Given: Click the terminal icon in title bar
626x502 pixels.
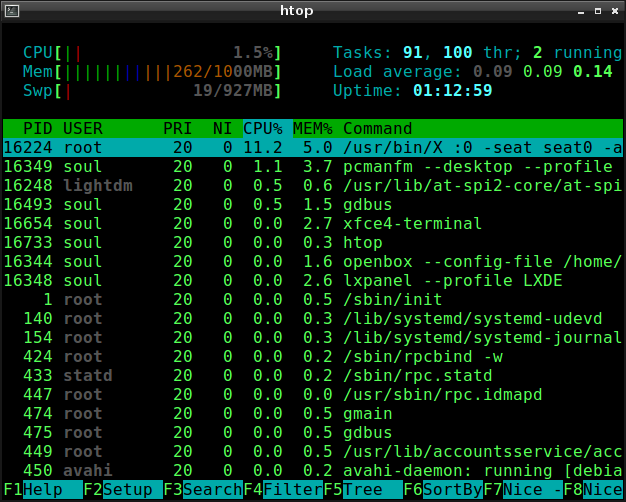Looking at the screenshot, I should pyautogui.click(x=12, y=11).
